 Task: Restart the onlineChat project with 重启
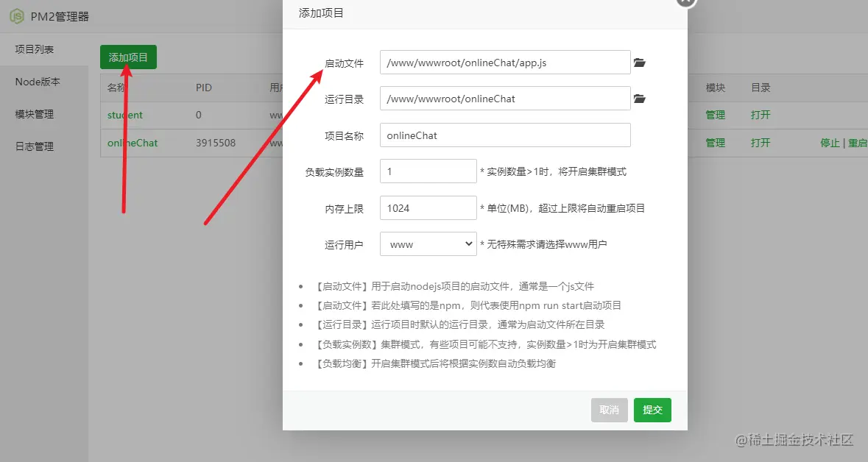858,143
